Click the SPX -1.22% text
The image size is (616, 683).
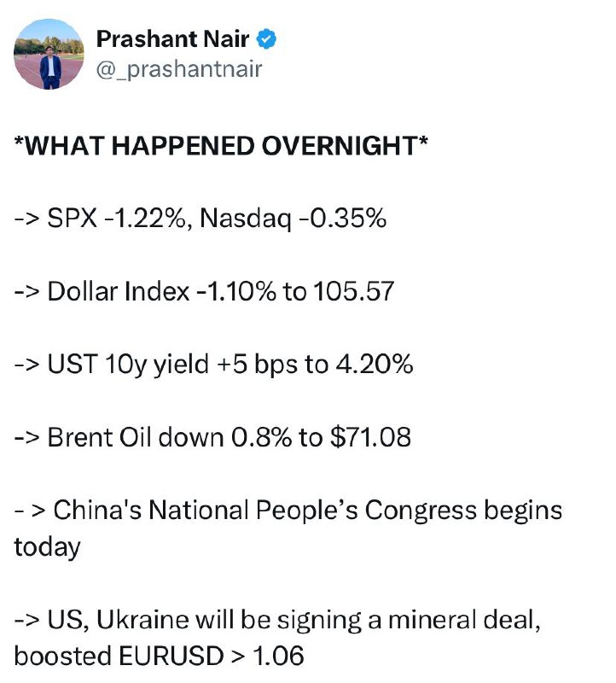(116, 218)
